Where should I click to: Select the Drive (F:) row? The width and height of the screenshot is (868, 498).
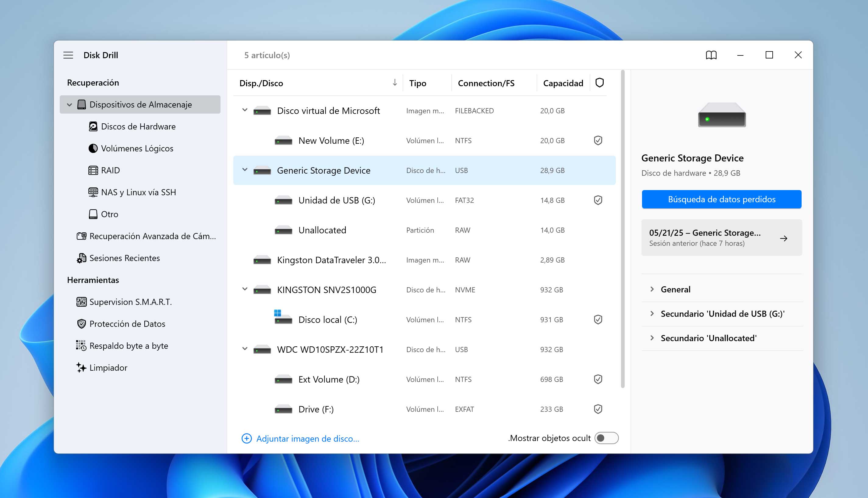point(425,409)
